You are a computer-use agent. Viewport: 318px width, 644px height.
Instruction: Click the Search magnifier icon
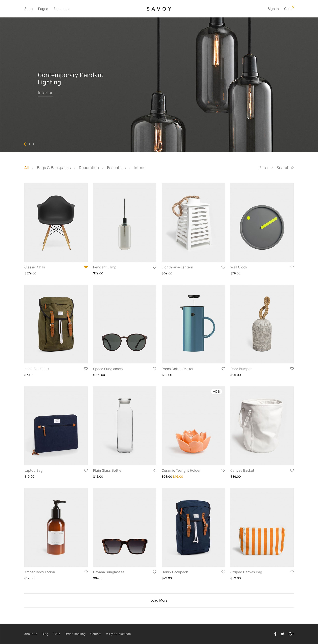coord(292,168)
